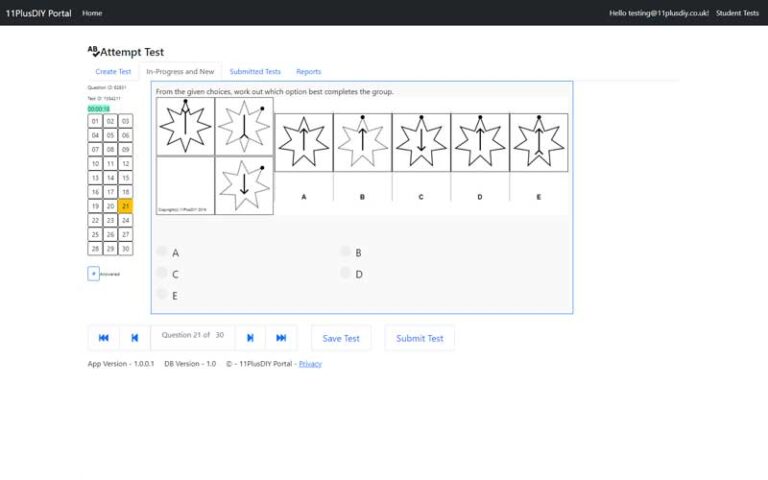This screenshot has width=768, height=480.
Task: Open Student Tests in top navbar
Action: pos(737,13)
